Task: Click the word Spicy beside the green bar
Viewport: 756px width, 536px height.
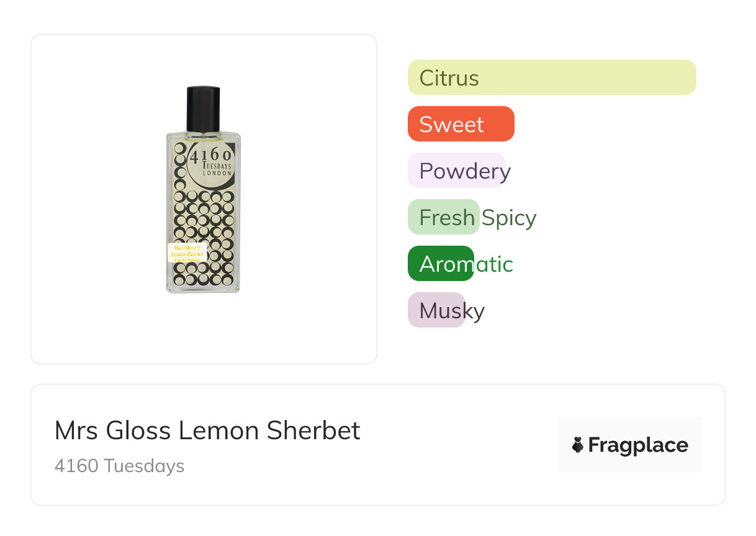Action: pos(509,218)
